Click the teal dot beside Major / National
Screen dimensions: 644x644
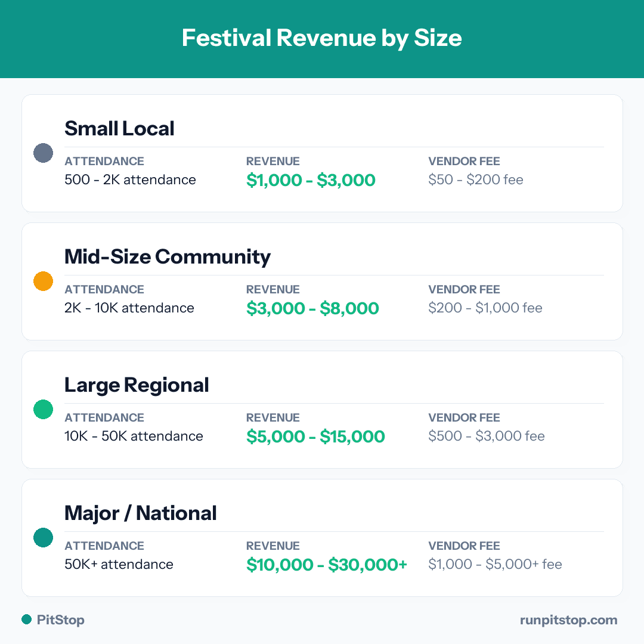tap(43, 538)
